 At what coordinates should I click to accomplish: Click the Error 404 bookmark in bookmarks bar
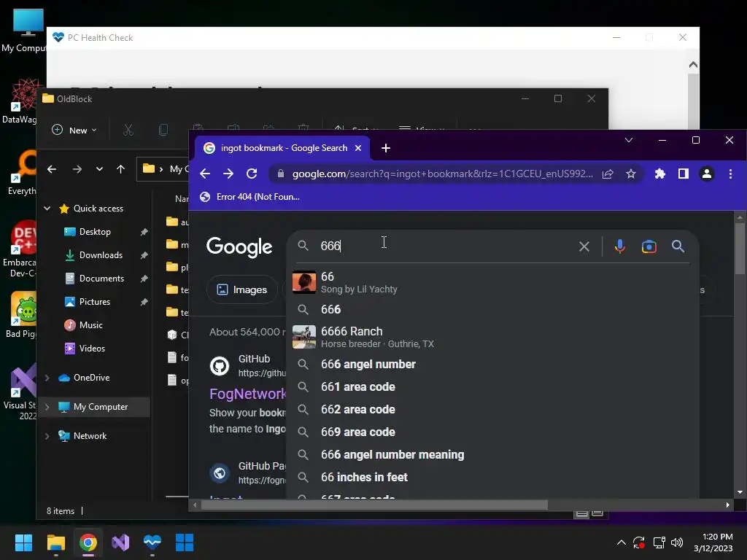click(250, 197)
